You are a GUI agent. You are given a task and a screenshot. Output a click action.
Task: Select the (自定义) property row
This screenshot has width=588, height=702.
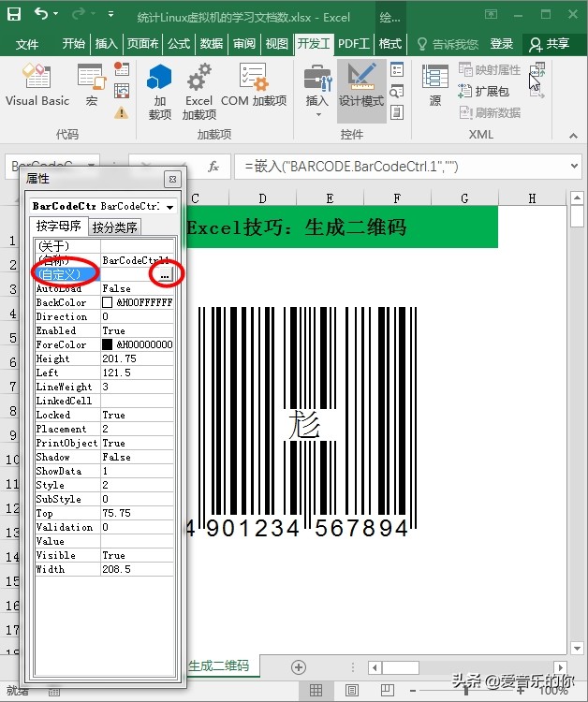click(104, 274)
